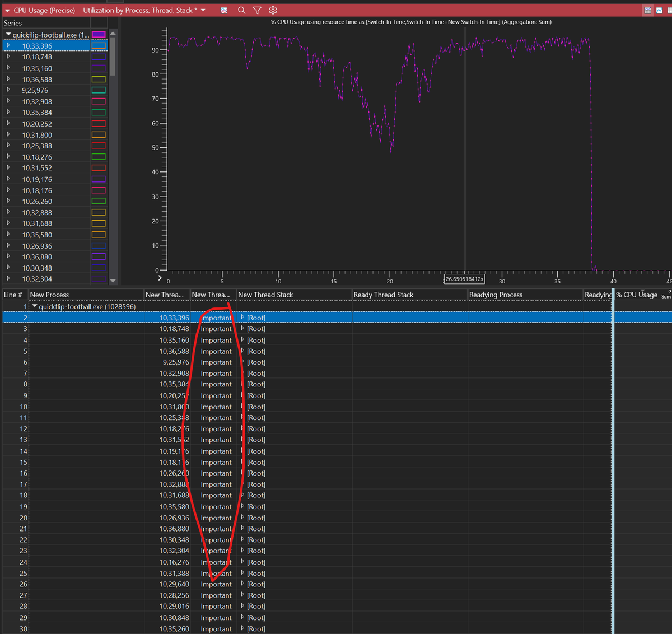672x634 pixels.
Task: Open the view editor gear icon
Action: (273, 10)
